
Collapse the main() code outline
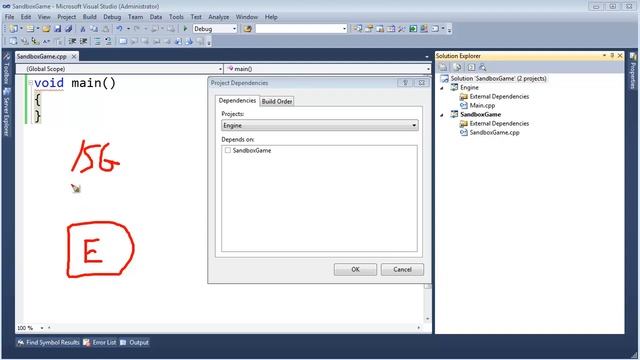(x=31, y=83)
